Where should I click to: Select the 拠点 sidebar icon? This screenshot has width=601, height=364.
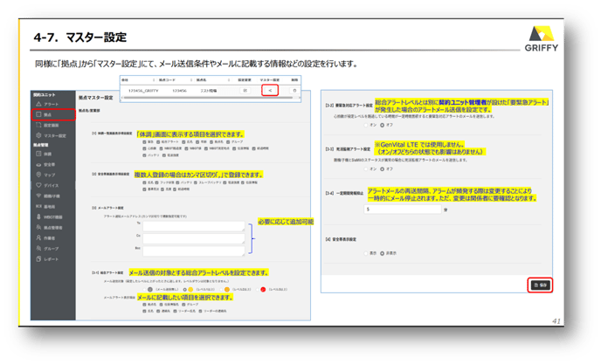coord(38,114)
